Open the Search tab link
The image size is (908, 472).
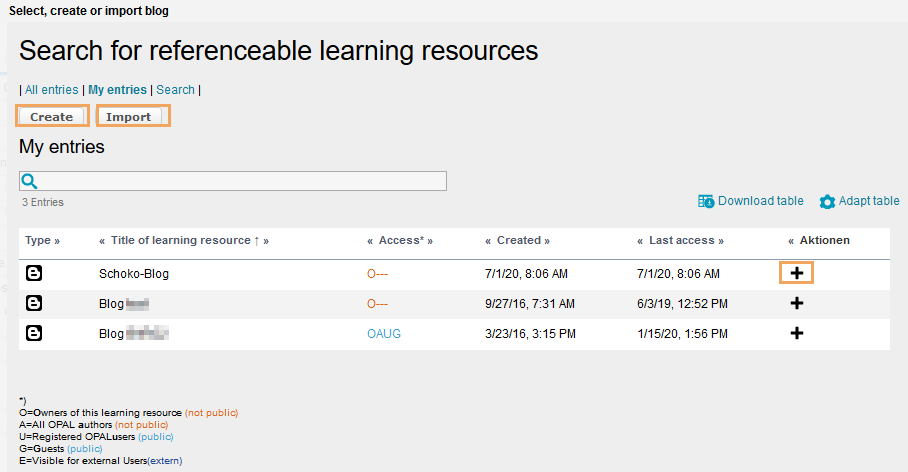coord(175,90)
